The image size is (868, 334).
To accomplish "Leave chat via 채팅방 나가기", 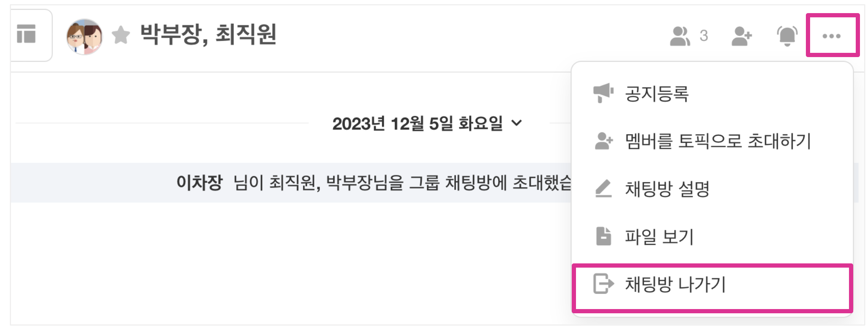I will pos(675,284).
